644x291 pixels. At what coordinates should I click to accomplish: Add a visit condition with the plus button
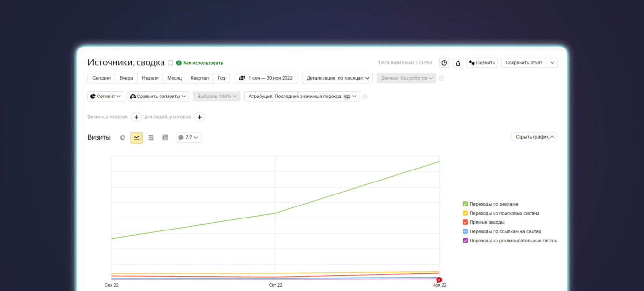[136, 117]
